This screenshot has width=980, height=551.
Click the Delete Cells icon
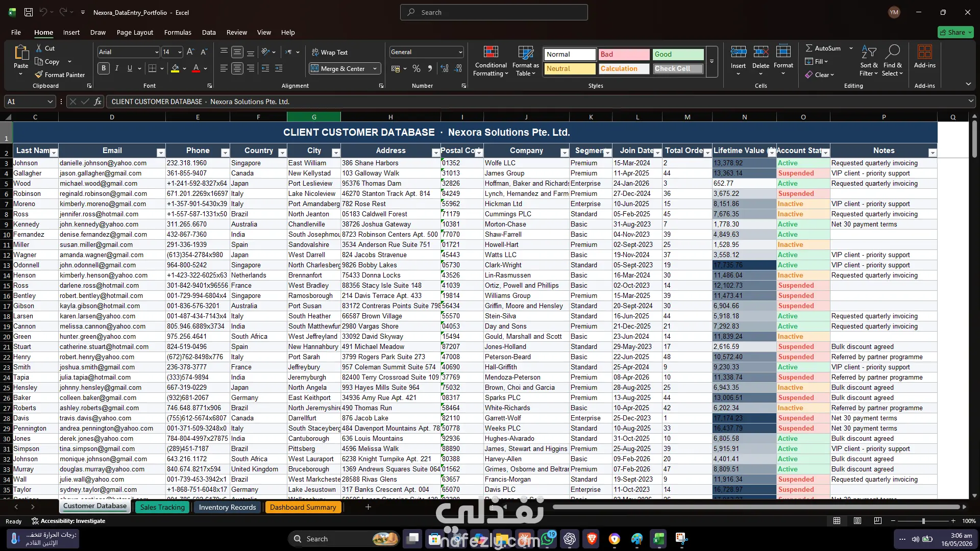tap(761, 52)
